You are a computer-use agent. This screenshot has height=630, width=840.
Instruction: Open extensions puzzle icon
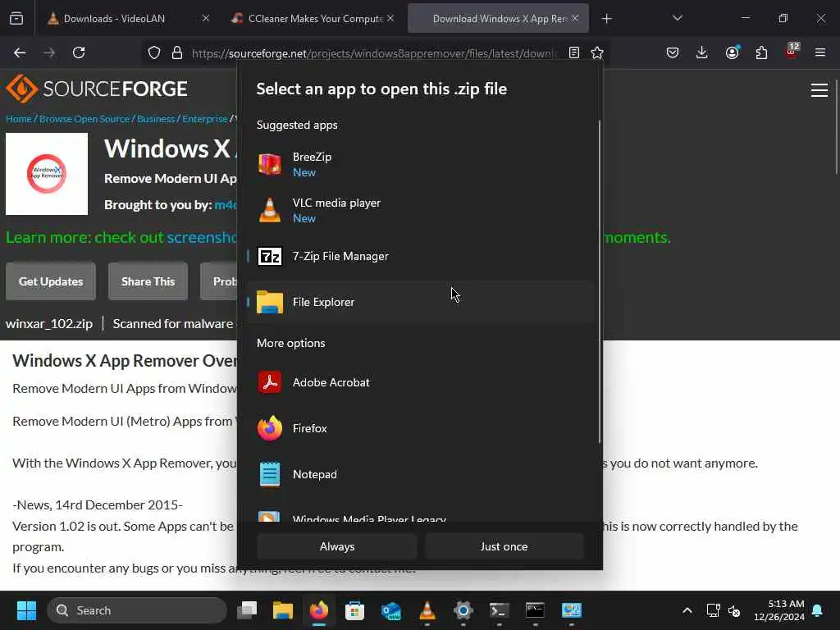761,52
